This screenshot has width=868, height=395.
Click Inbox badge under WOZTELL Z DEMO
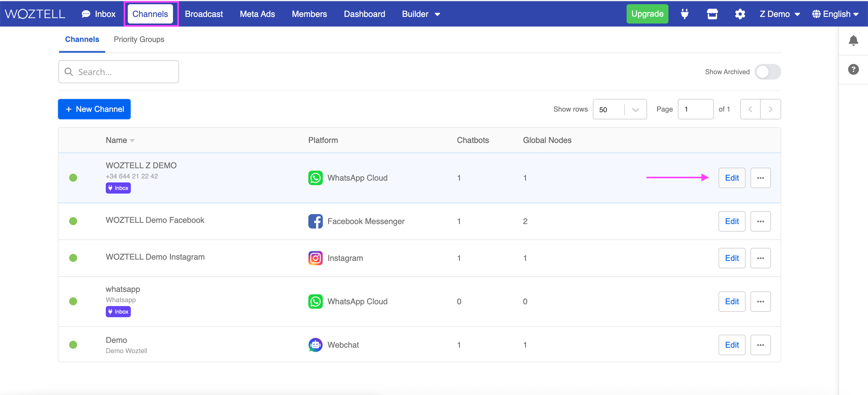[118, 188]
